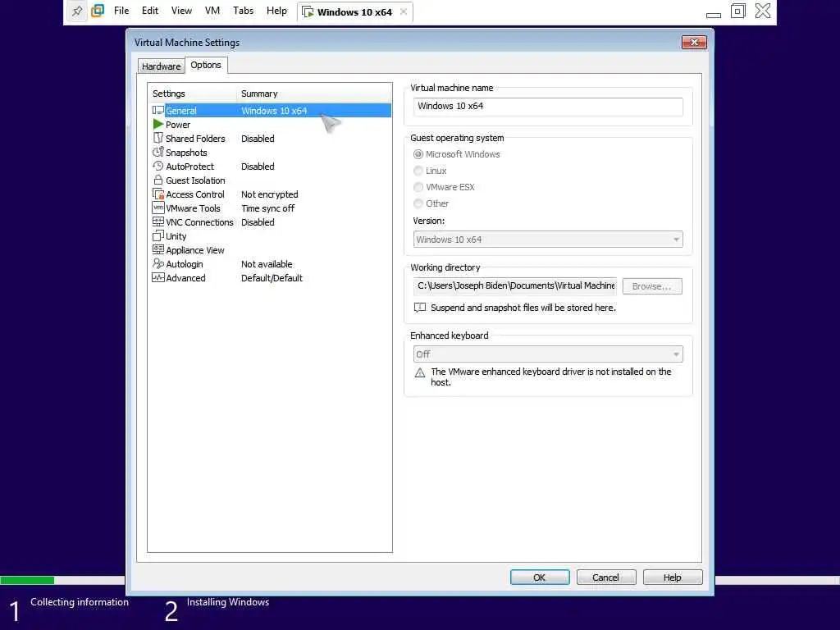Open the Tabs menu
Viewport: 840px width, 630px height.
[243, 11]
